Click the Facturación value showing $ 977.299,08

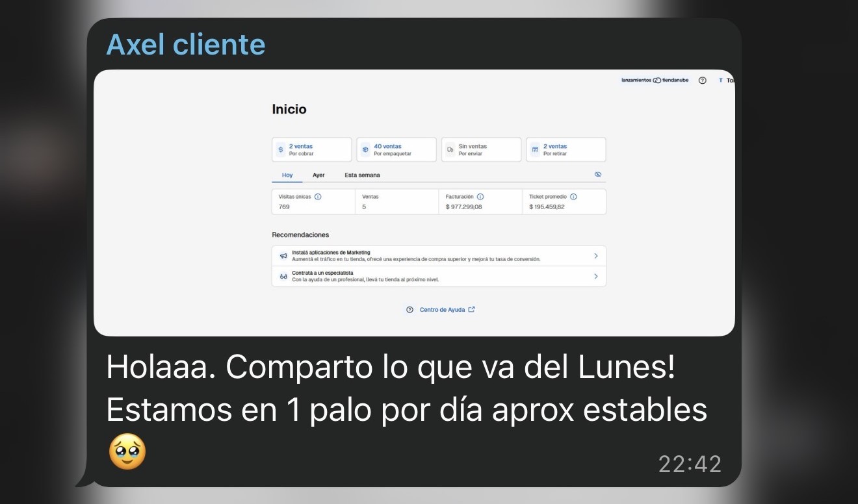465,207
